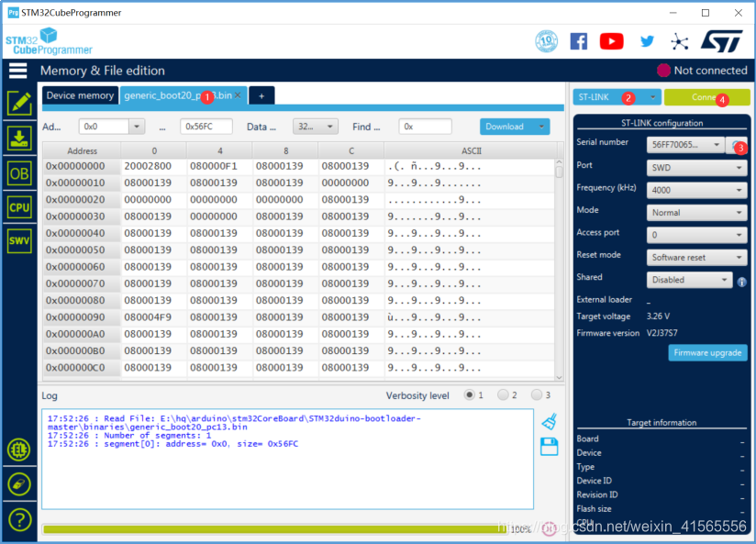This screenshot has height=544, width=756.
Task: Open the hamburger main menu
Action: click(17, 71)
